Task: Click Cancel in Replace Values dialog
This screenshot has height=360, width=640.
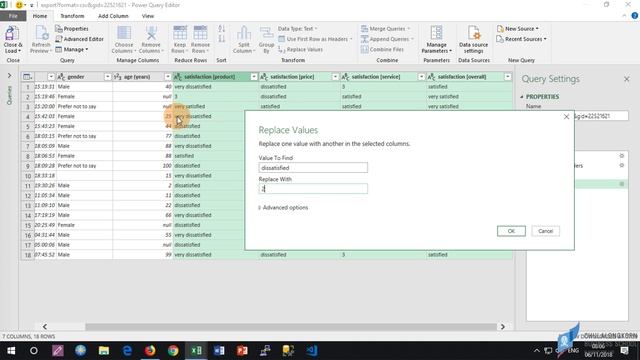Action: [545, 231]
